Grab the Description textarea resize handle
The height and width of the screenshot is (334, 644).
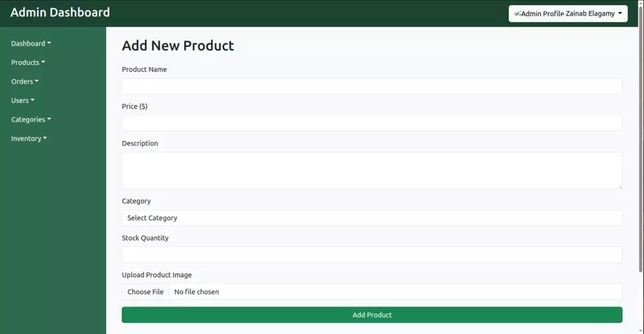(620, 186)
